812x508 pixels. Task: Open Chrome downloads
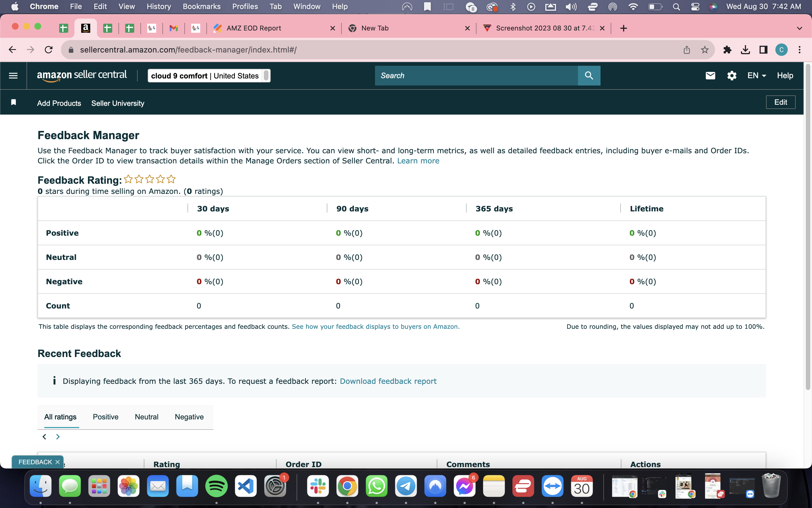point(745,50)
